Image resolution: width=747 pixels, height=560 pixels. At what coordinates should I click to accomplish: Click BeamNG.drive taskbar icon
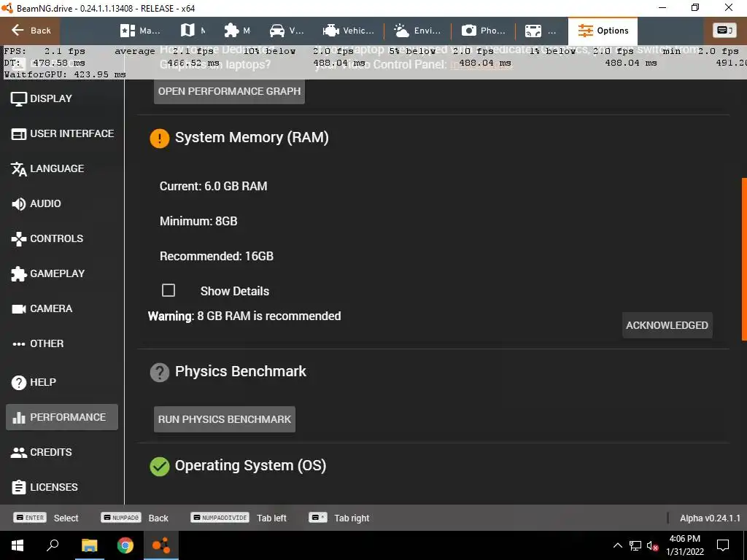[x=161, y=545]
